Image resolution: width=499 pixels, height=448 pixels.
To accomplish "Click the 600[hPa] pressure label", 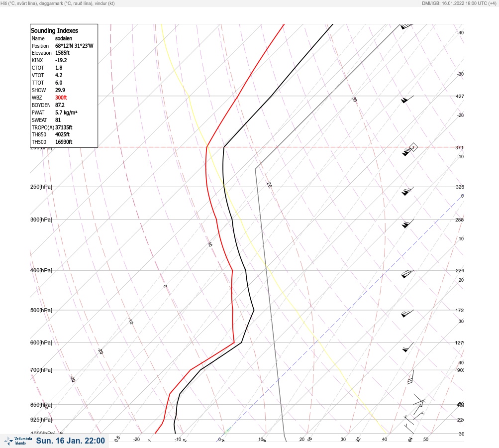I will (x=41, y=342).
